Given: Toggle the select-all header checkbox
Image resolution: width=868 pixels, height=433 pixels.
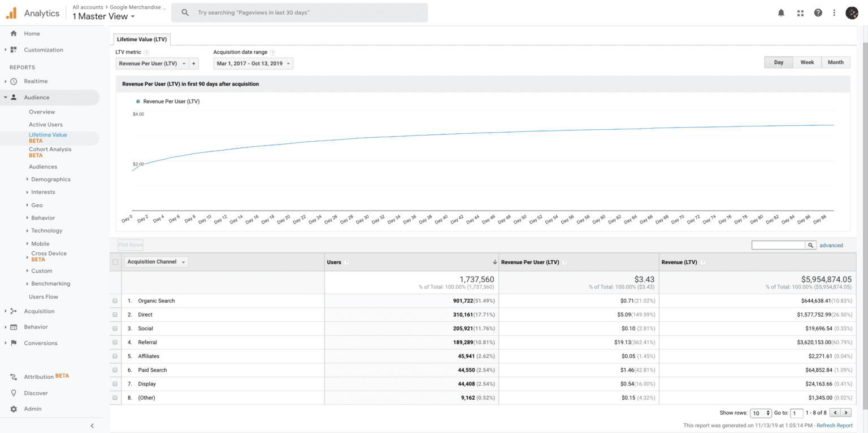Looking at the screenshot, I should coord(115,262).
